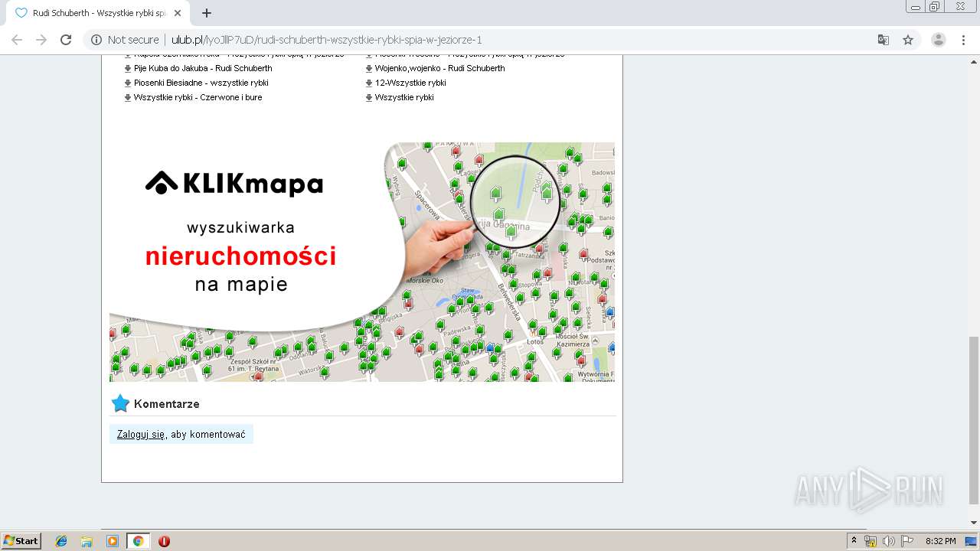Reload the current page
Image resolution: width=980 pixels, height=551 pixels.
[x=66, y=40]
